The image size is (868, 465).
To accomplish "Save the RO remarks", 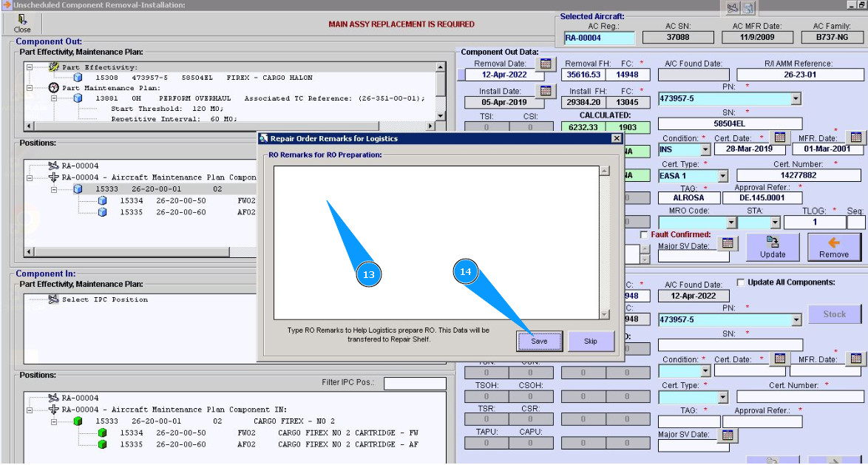I will click(539, 341).
